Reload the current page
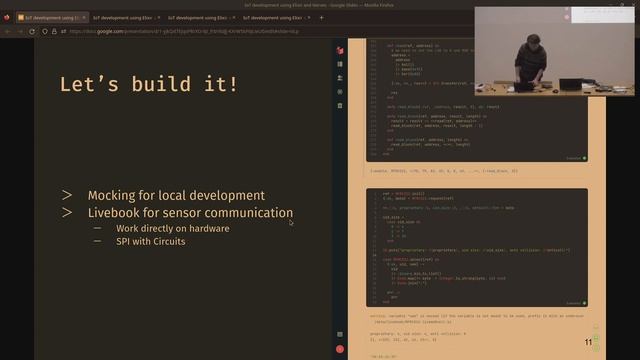640x360 pixels. (32, 31)
